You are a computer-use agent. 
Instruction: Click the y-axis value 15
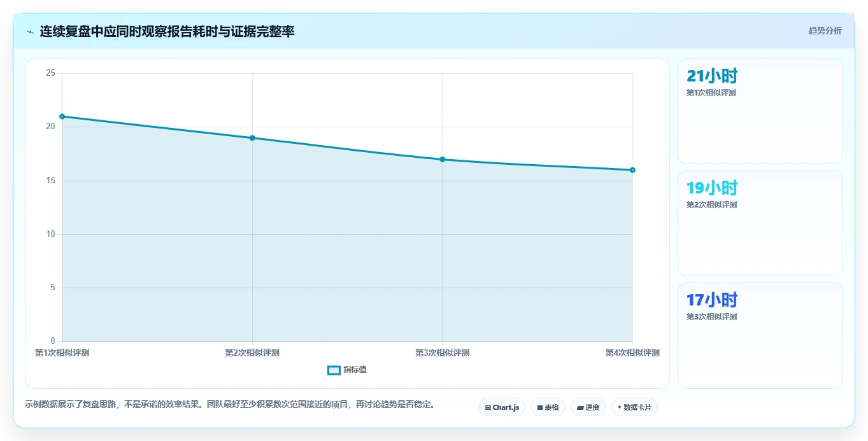50,181
